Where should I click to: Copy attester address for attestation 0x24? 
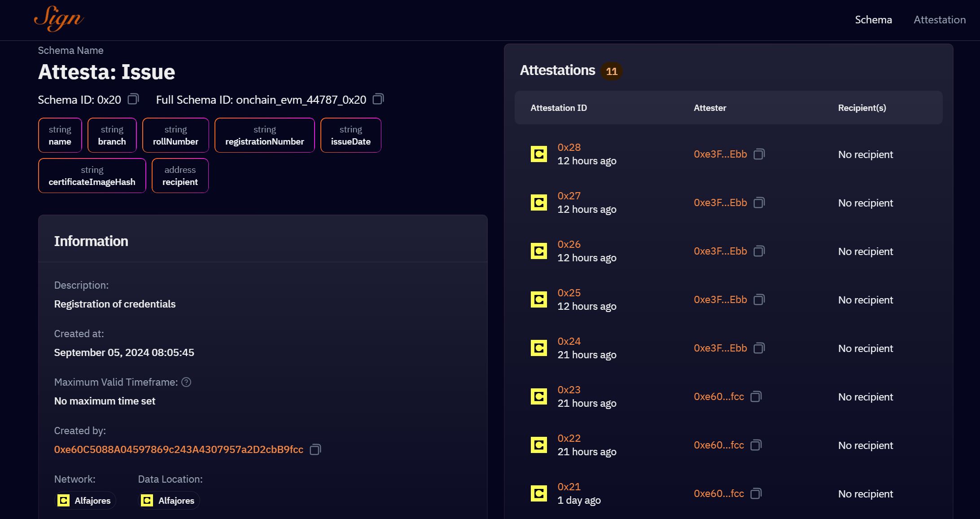click(759, 348)
